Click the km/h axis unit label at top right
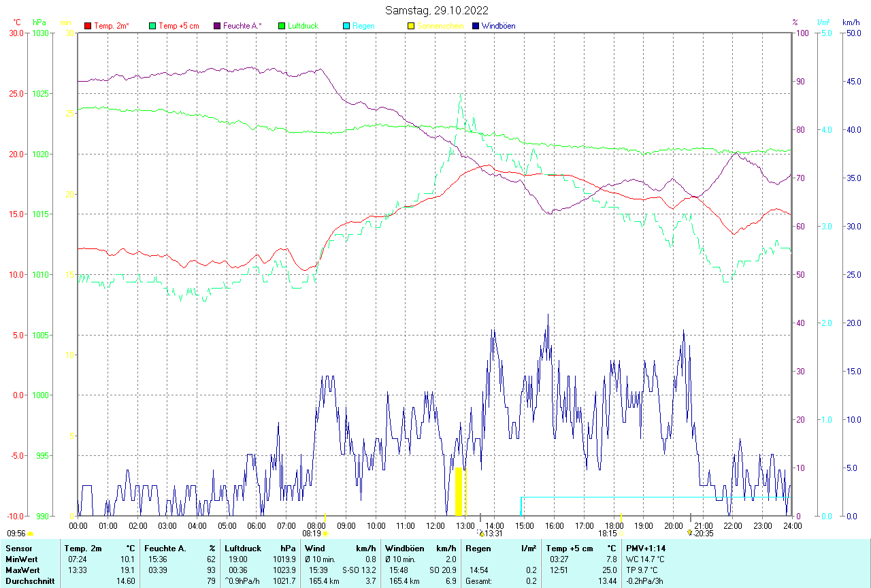Viewport: 871px width, 588px height. point(851,22)
